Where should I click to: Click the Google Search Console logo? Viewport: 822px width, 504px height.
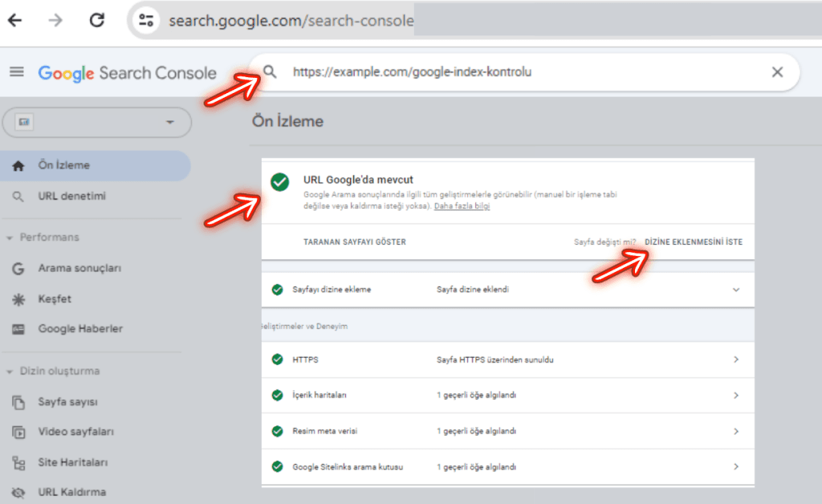pyautogui.click(x=127, y=73)
